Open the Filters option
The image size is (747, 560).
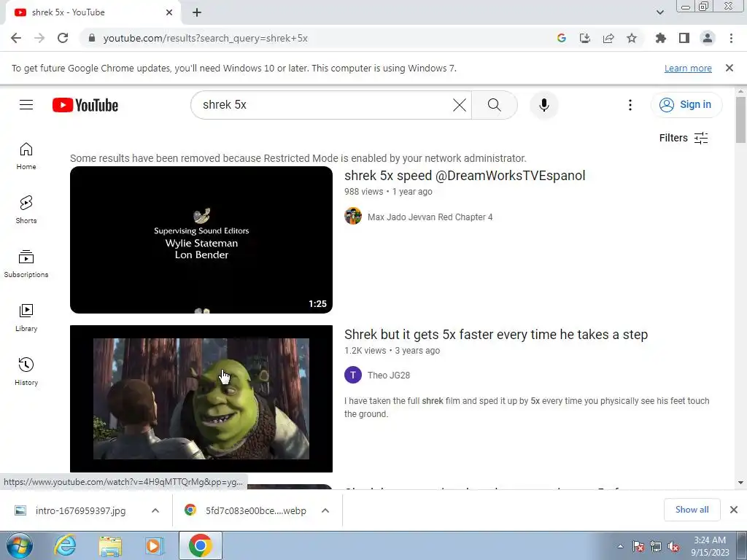tap(683, 138)
